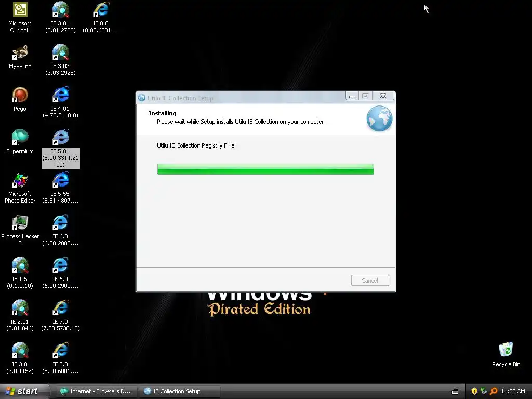
Task: Click the IE 3.03 (3.03.2925) icon
Action: point(60,60)
